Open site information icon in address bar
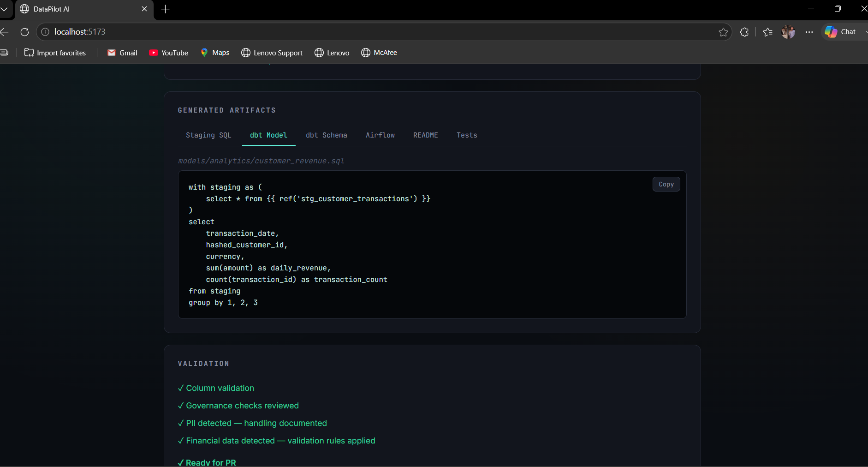Image resolution: width=868 pixels, height=467 pixels. click(x=45, y=32)
